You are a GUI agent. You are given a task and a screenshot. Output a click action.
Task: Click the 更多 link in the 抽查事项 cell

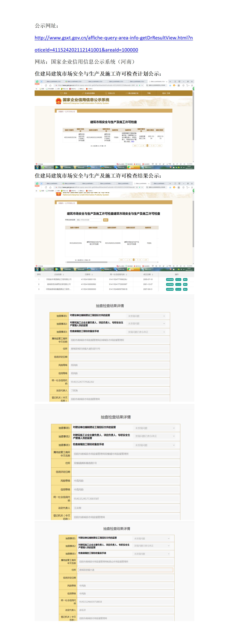133,141
